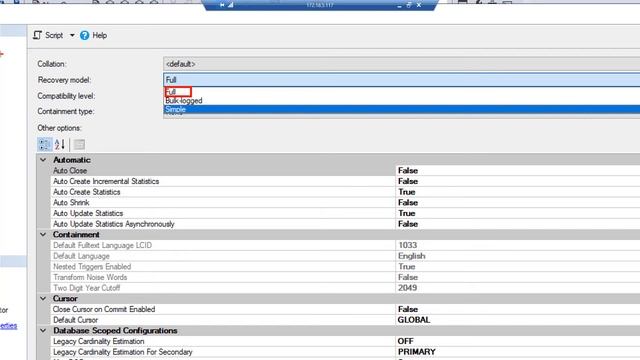Select Transform Noise Words row
The height and width of the screenshot is (360, 640).
(x=223, y=277)
